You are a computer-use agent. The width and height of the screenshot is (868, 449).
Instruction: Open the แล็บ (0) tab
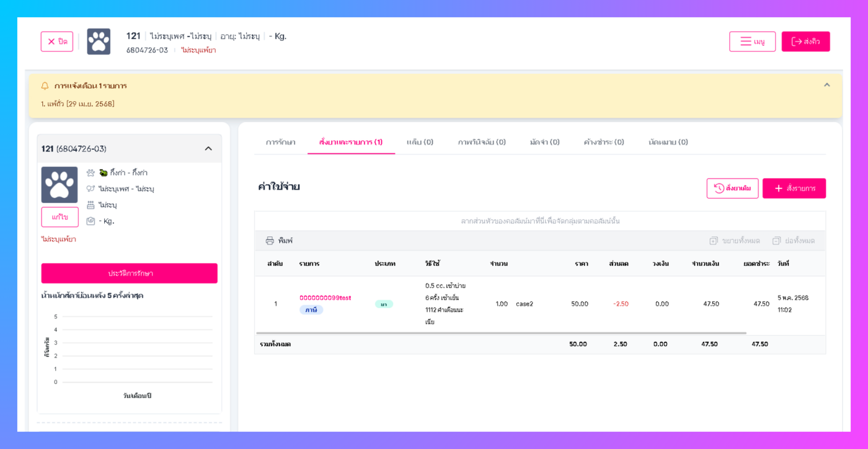coord(420,142)
